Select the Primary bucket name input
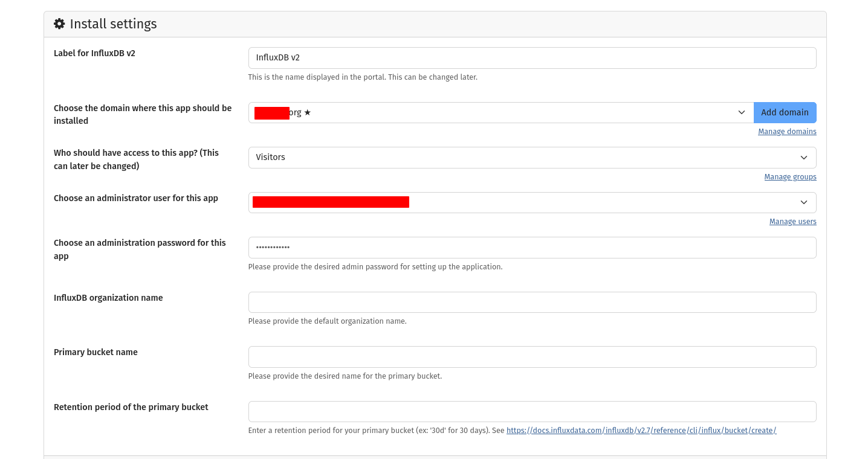The image size is (868, 459). [532, 357]
